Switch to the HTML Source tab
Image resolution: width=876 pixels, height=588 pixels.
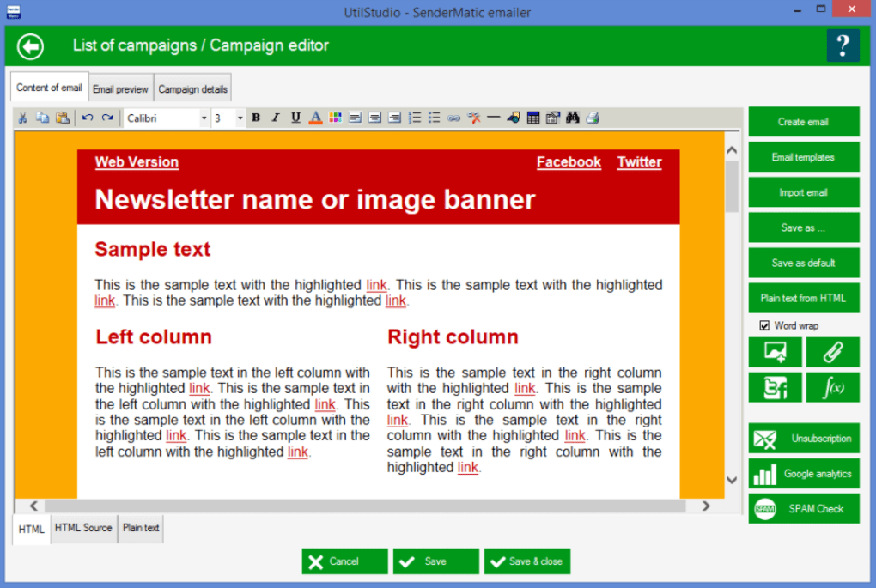point(83,528)
